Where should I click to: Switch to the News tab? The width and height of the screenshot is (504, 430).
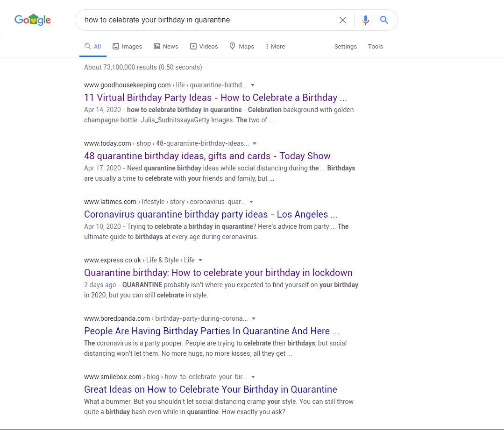click(166, 46)
